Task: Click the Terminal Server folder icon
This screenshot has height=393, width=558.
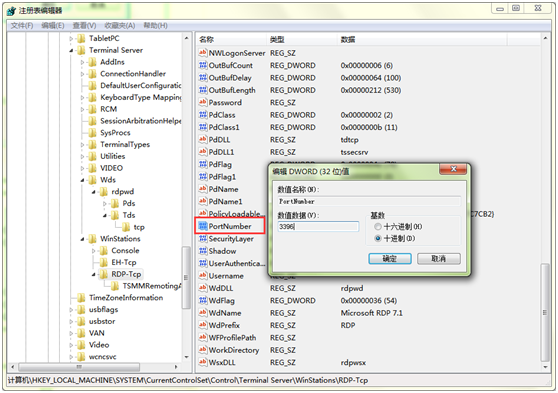Action: point(81,50)
